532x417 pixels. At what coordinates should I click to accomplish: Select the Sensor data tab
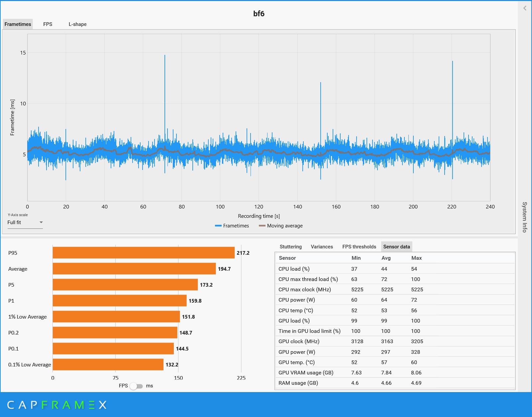point(396,247)
